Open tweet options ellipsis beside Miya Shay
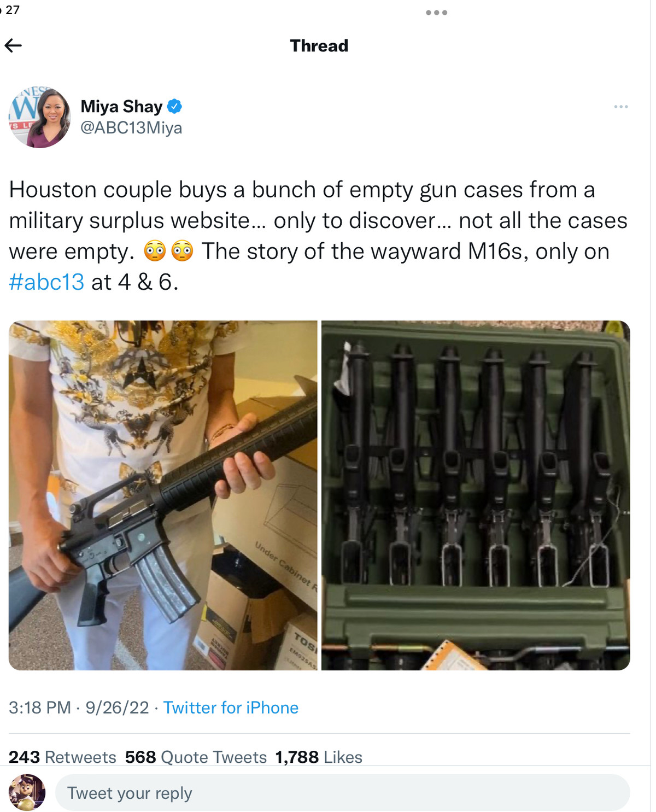This screenshot has height=812, width=656. coord(620,107)
